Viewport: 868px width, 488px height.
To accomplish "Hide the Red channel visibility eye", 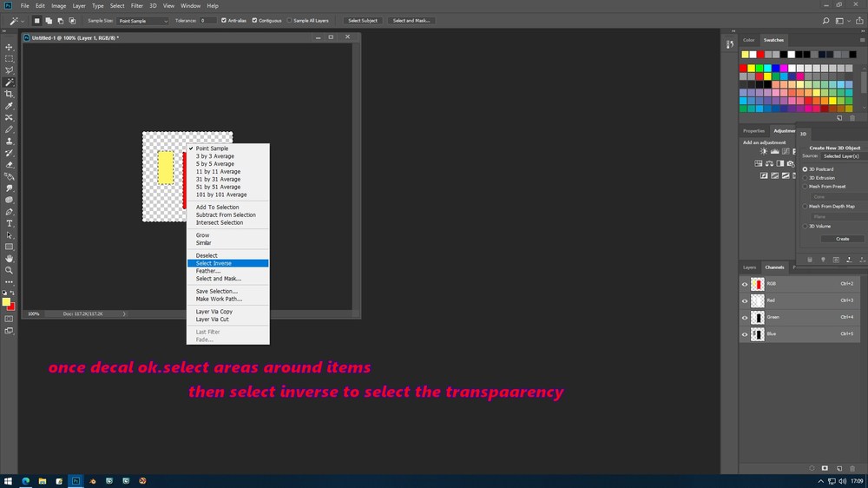I will (x=745, y=300).
